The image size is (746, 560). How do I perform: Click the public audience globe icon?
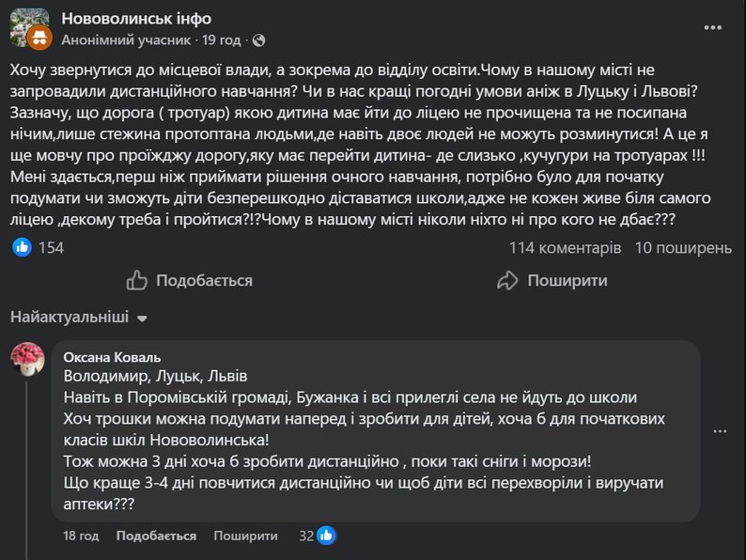[x=259, y=41]
